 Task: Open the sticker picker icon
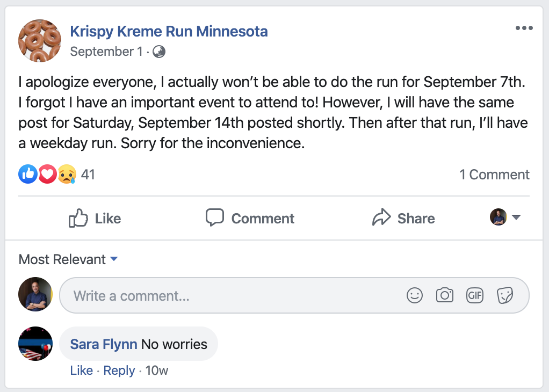(x=505, y=295)
